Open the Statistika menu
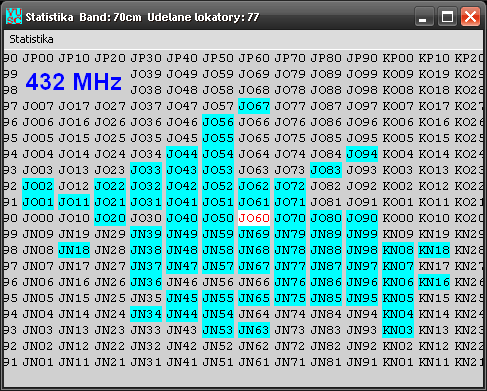The width and height of the screenshot is (487, 391). 31,39
